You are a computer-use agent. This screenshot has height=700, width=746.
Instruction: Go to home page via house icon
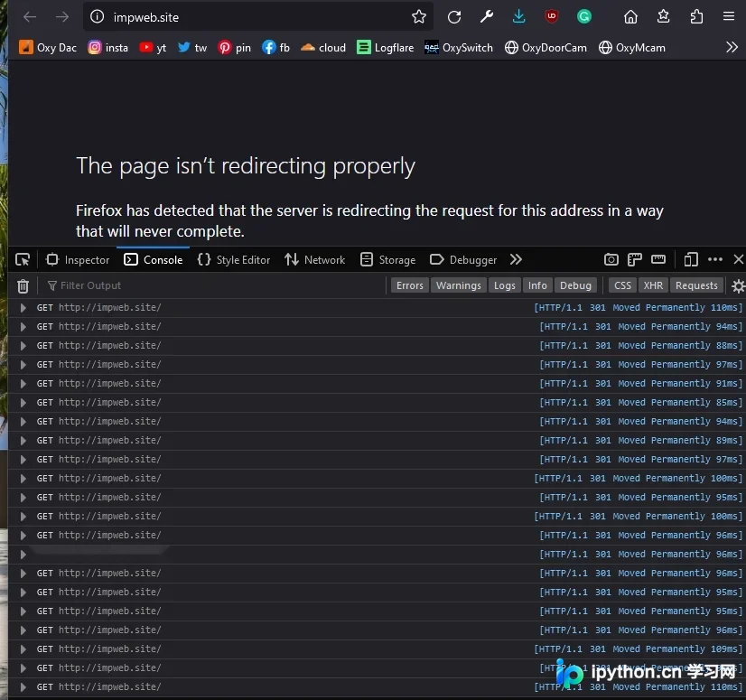(631, 17)
